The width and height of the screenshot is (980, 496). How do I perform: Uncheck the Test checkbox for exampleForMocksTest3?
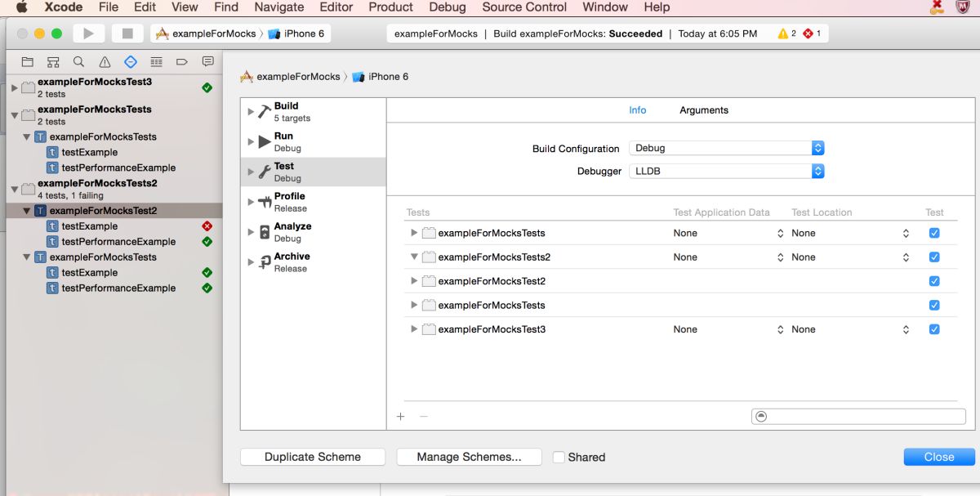click(934, 329)
